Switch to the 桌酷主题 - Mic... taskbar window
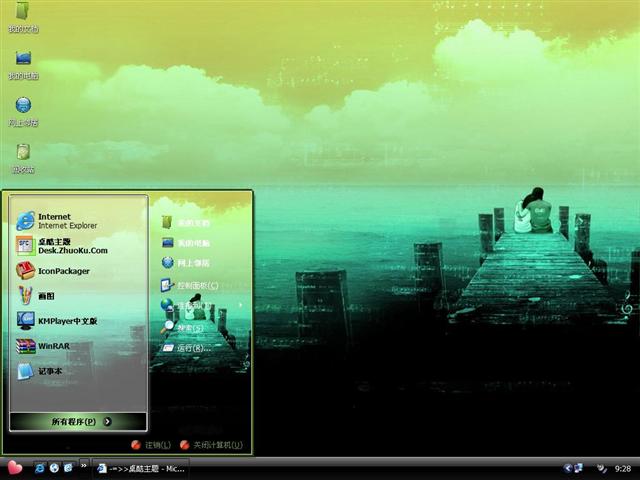640x480 pixels. click(140, 469)
